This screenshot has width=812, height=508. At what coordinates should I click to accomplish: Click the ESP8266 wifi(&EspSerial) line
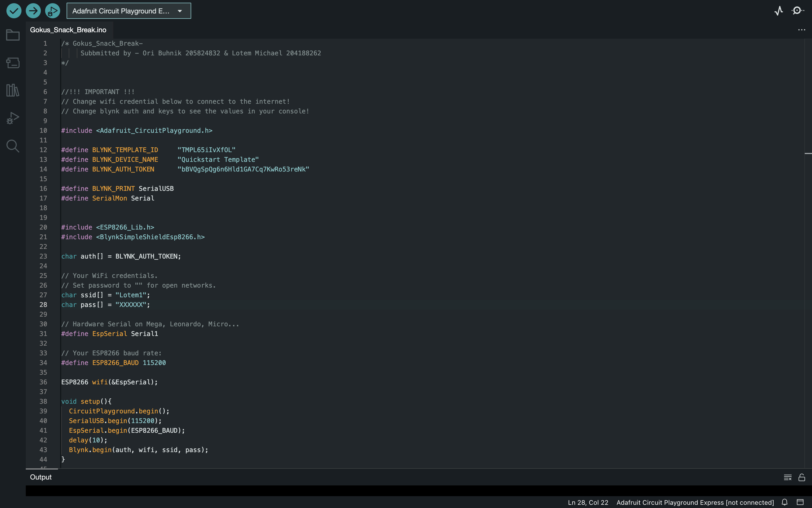click(109, 382)
